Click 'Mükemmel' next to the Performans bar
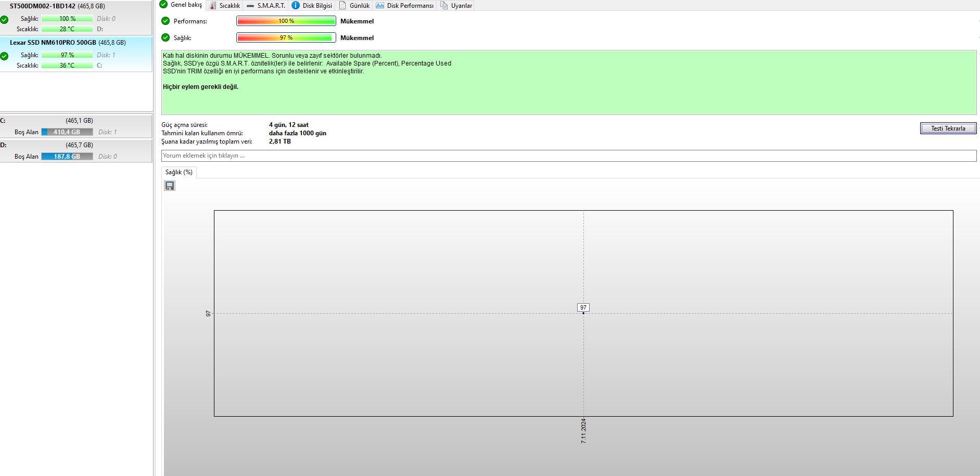Viewport: 980px width, 476px height. coord(357,21)
